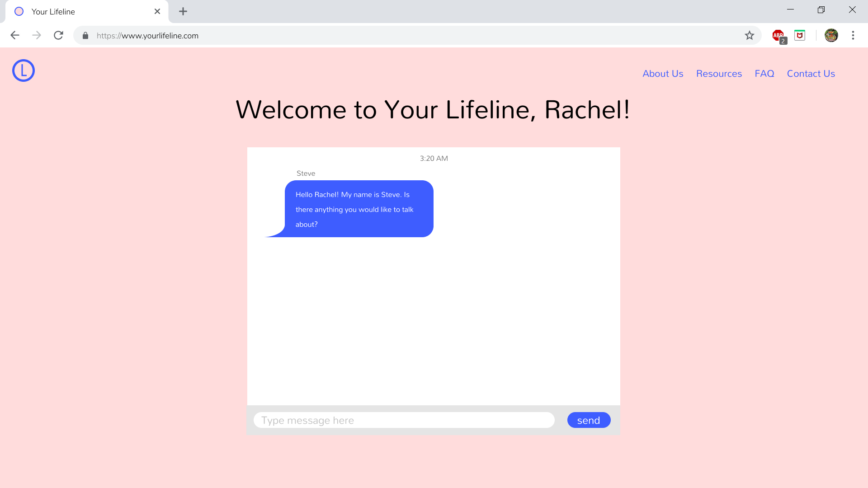
Task: View site info via the padlock icon
Action: click(x=85, y=36)
